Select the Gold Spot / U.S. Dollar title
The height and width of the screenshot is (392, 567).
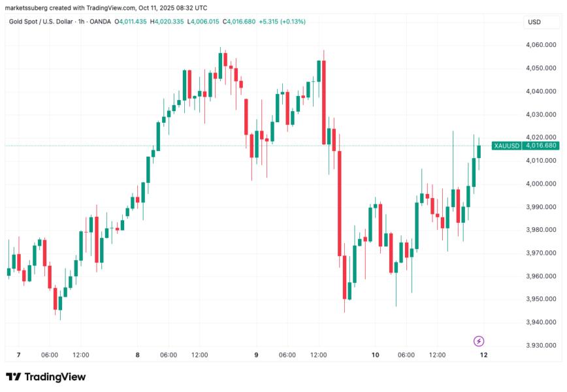coord(42,22)
